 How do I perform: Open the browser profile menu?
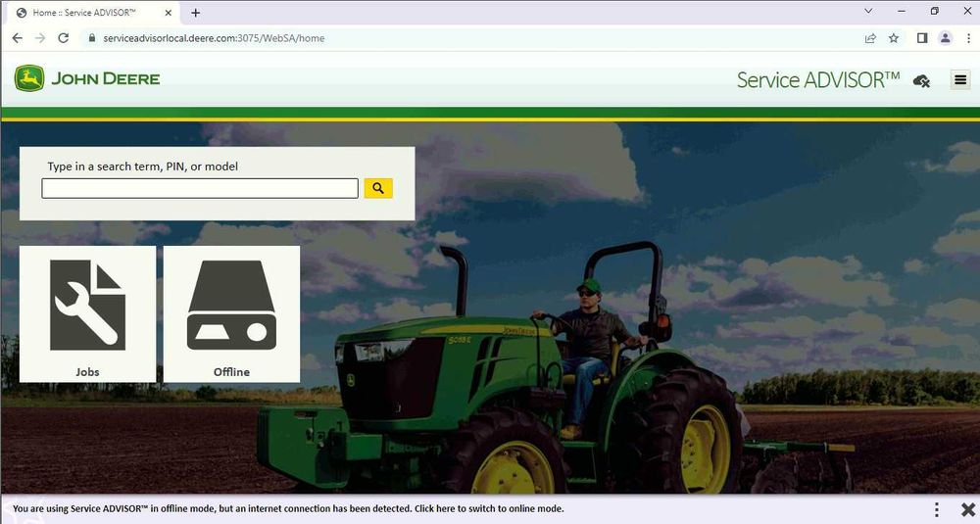point(945,38)
